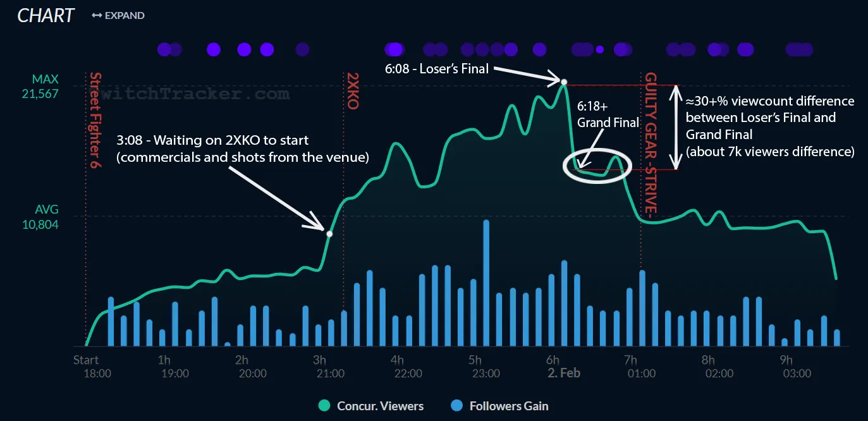The width and height of the screenshot is (868, 421).
Task: Click the small bright purple dot marker
Action: pos(600,49)
